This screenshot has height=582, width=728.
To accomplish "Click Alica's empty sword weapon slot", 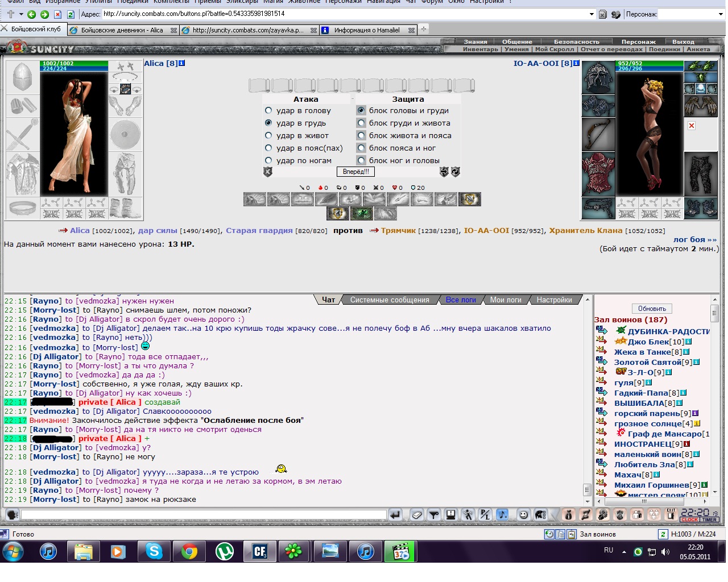I will tap(23, 135).
